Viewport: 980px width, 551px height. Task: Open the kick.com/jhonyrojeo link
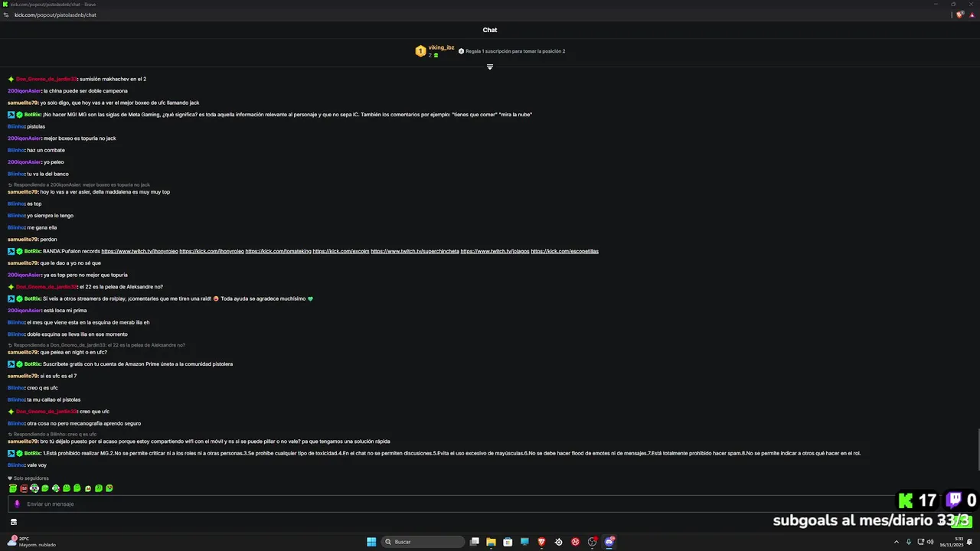tap(211, 251)
